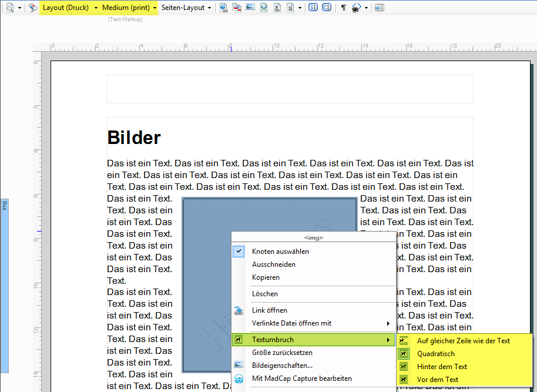Pick Auf gleicher Zeile wie der Text
537x392 pixels.
click(463, 341)
